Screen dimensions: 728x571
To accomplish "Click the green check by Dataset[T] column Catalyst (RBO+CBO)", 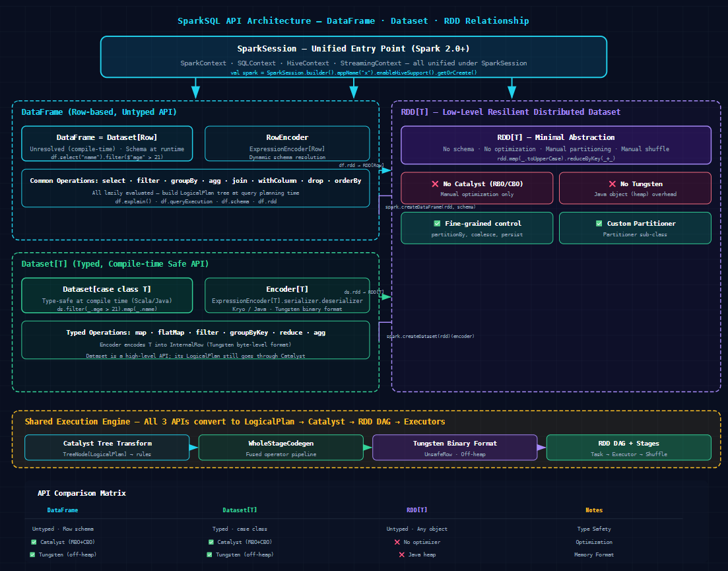I will click(x=211, y=542).
